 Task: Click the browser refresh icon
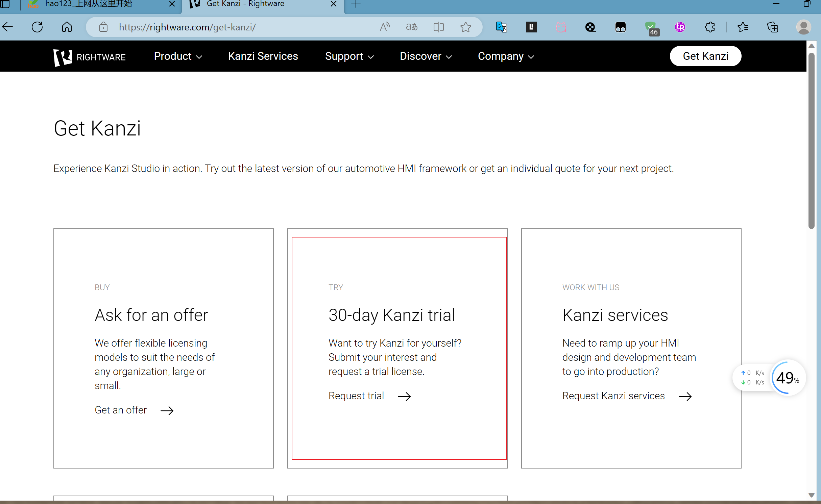point(37,27)
